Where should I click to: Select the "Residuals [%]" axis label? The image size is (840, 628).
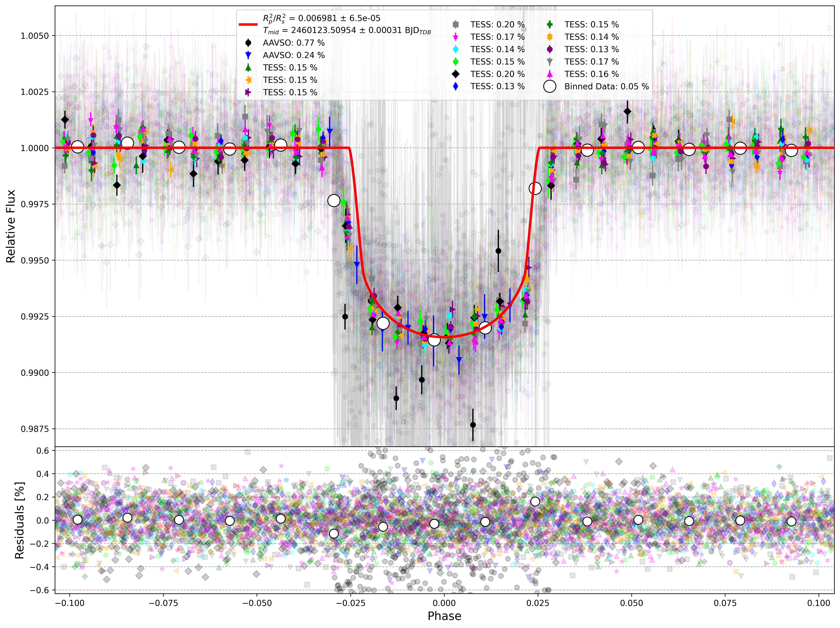coord(19,521)
